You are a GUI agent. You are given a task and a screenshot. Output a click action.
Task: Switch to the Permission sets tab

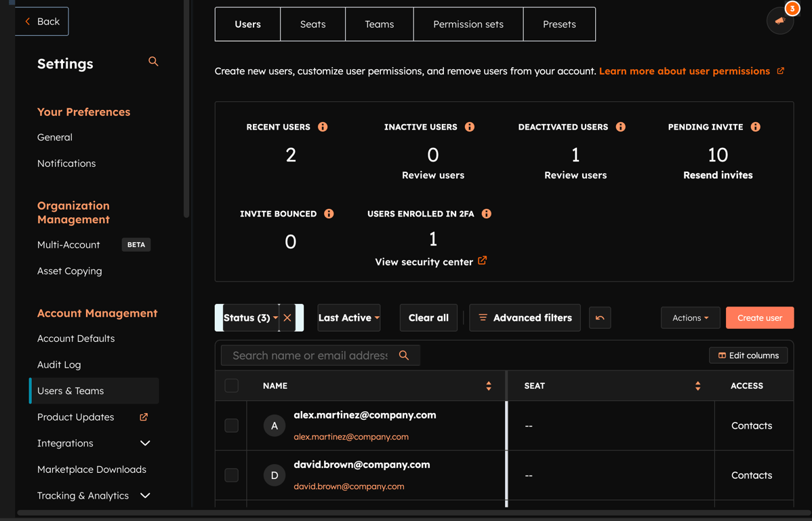[x=468, y=24]
